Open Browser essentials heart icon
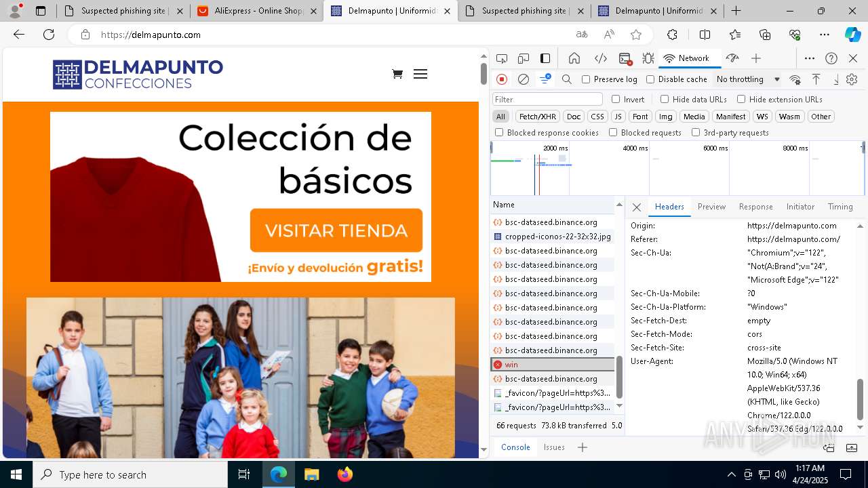Screen dimensions: 868x488 (x=795, y=35)
